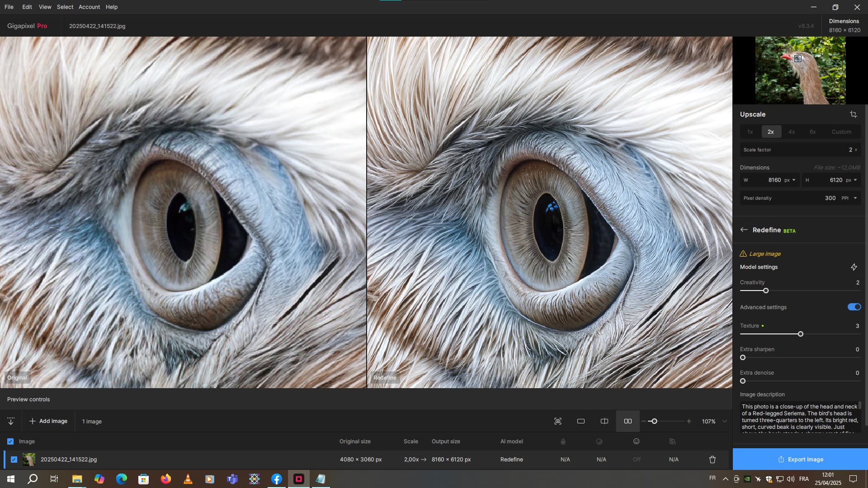The height and width of the screenshot is (488, 868).
Task: Expand the 107% zoom level dropdown
Action: point(725,421)
